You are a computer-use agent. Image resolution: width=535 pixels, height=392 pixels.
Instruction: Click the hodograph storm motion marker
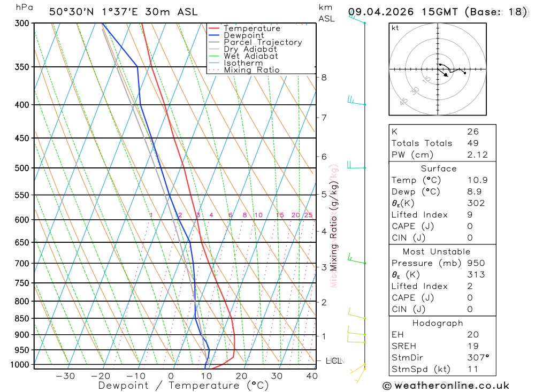click(446, 75)
